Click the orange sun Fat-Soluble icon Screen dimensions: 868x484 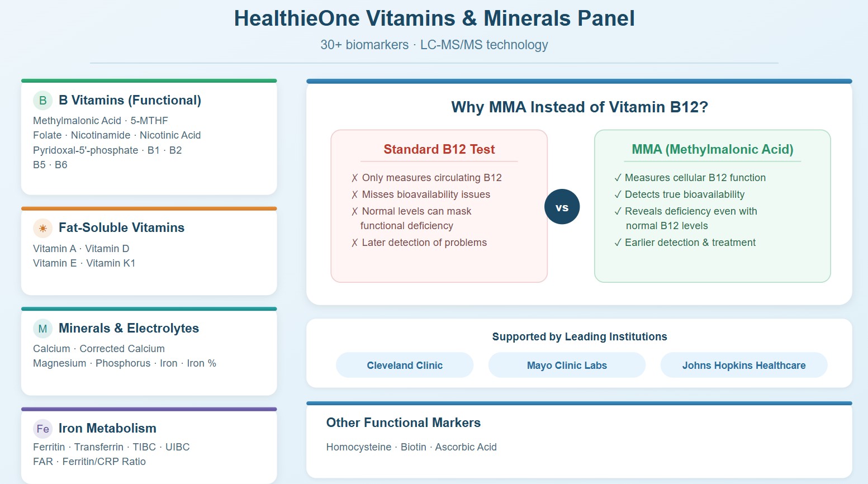click(42, 228)
